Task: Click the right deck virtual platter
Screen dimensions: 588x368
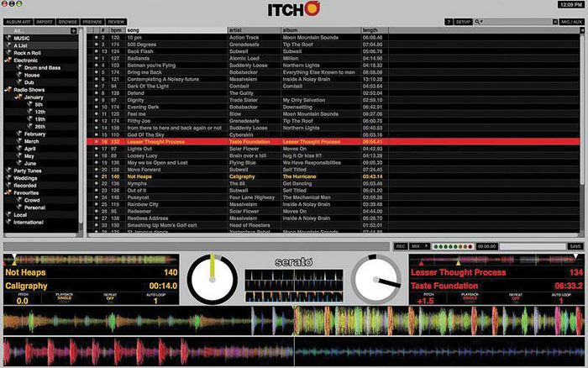Action: [375, 279]
